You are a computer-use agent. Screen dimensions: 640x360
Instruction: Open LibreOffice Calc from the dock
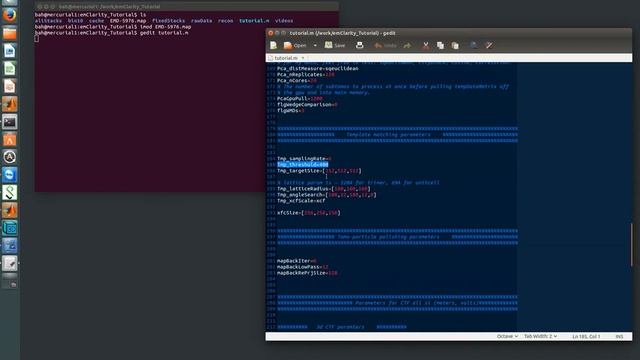point(10,69)
